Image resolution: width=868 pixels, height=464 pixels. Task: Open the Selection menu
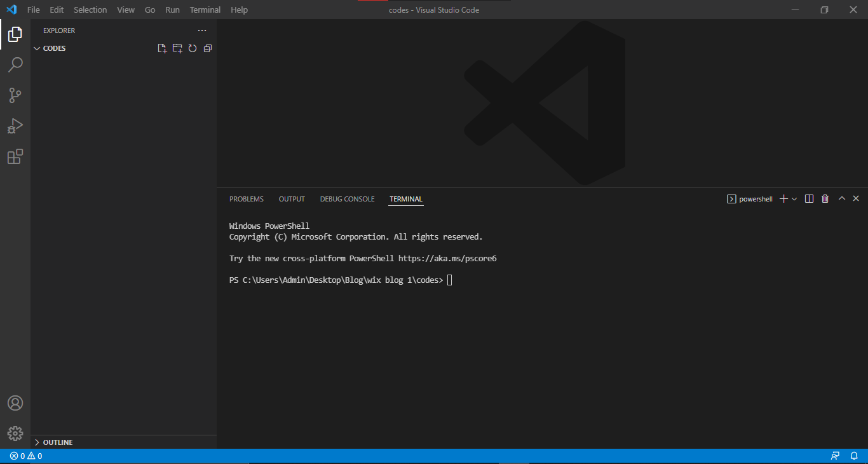[x=90, y=10]
